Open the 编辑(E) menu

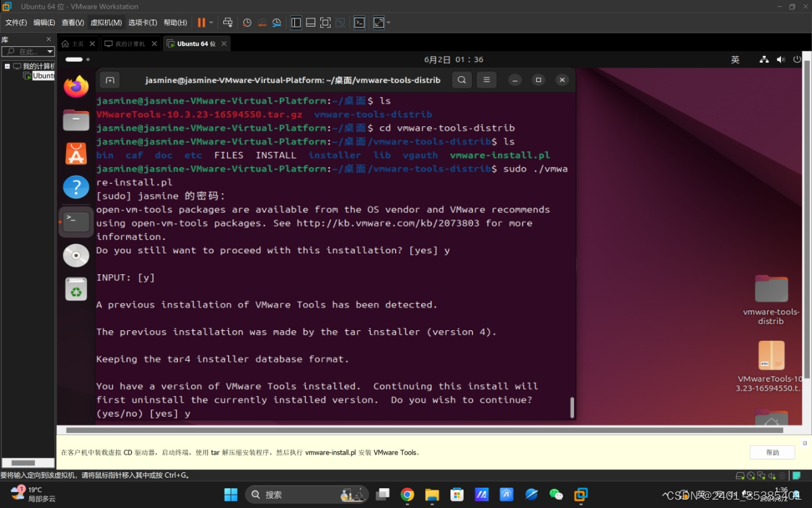tap(44, 22)
